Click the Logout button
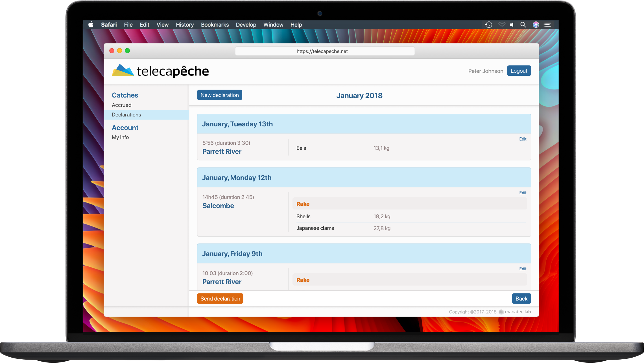The width and height of the screenshot is (644, 363). tap(519, 71)
